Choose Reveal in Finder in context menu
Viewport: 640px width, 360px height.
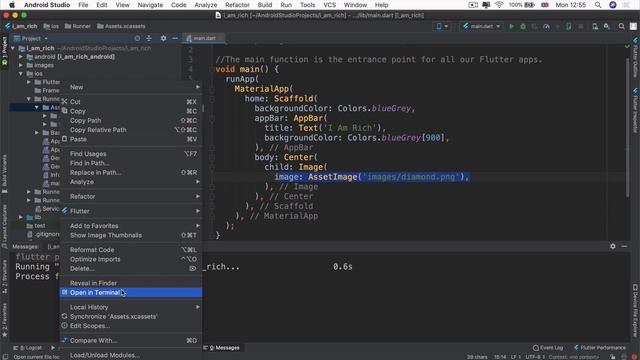pyautogui.click(x=131, y=283)
